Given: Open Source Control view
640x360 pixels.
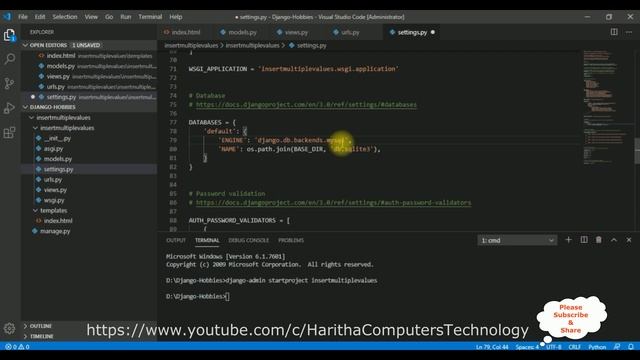Looking at the screenshot, I should coord(9,84).
